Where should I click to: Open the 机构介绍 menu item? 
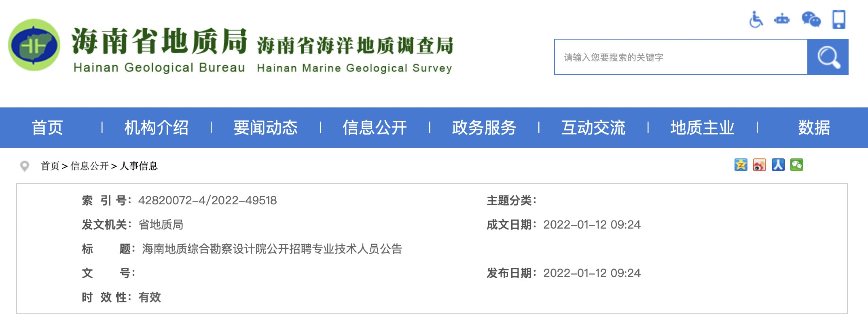click(x=156, y=128)
